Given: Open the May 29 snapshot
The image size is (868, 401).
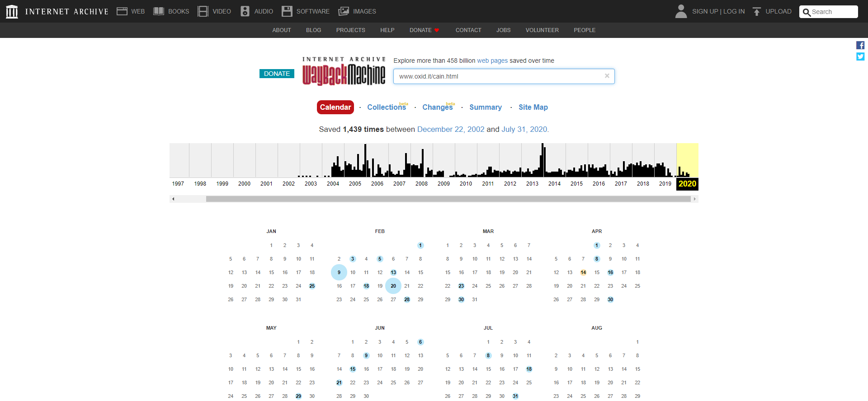Looking at the screenshot, I should coord(298,396).
